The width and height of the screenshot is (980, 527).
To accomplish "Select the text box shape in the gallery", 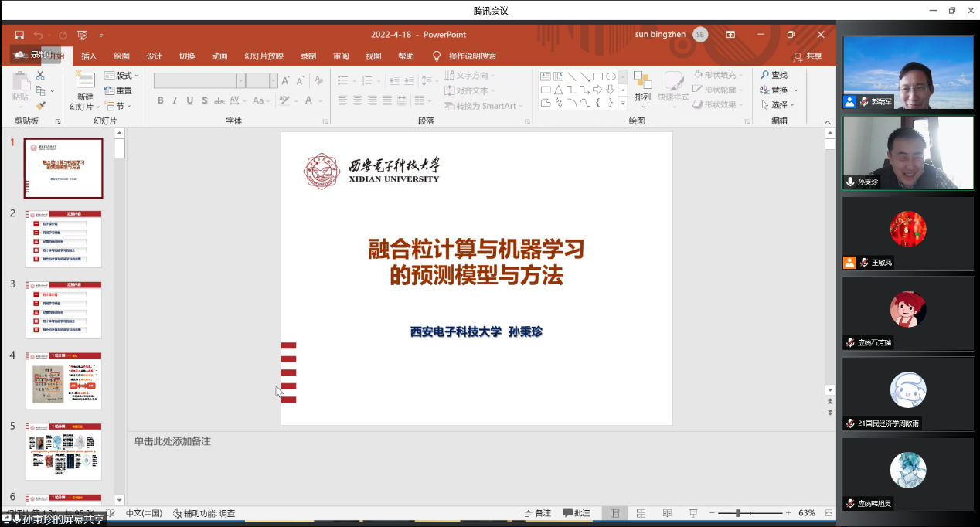I will coord(545,76).
